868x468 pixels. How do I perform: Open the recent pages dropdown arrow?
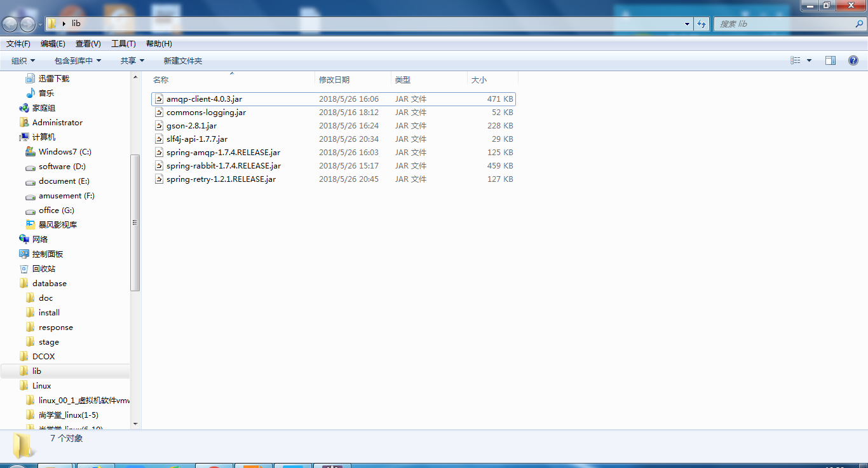tap(41, 24)
